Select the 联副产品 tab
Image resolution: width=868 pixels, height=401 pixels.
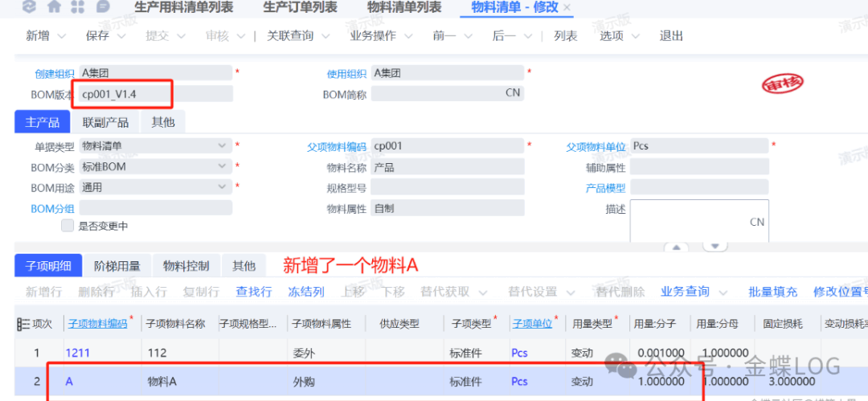point(105,122)
